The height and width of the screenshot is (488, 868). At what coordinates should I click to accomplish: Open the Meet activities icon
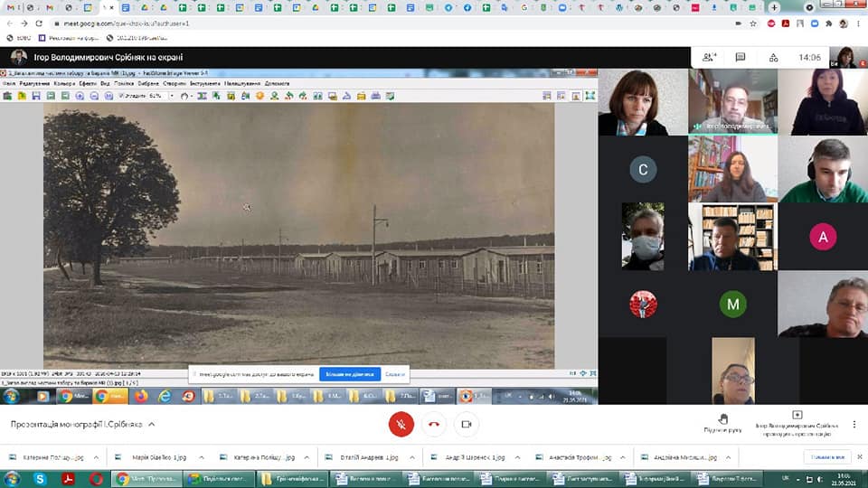point(773,57)
